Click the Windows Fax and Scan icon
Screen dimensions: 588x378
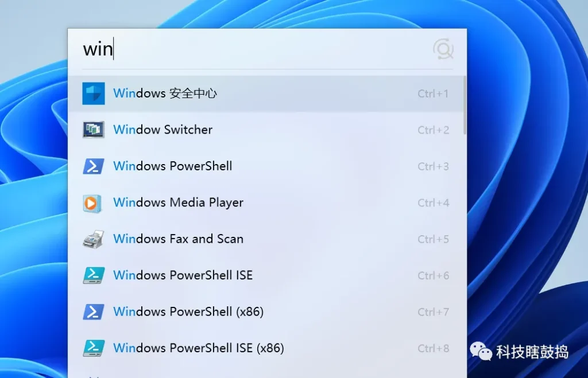tap(94, 239)
